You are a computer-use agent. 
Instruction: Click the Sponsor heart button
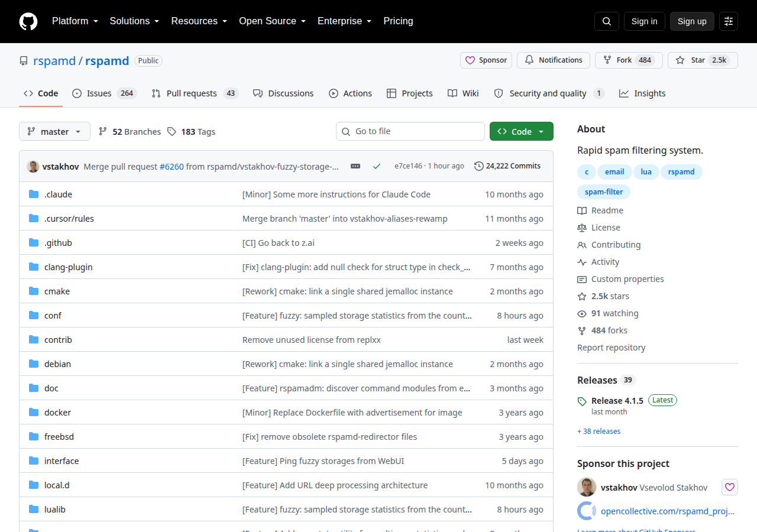[486, 60]
